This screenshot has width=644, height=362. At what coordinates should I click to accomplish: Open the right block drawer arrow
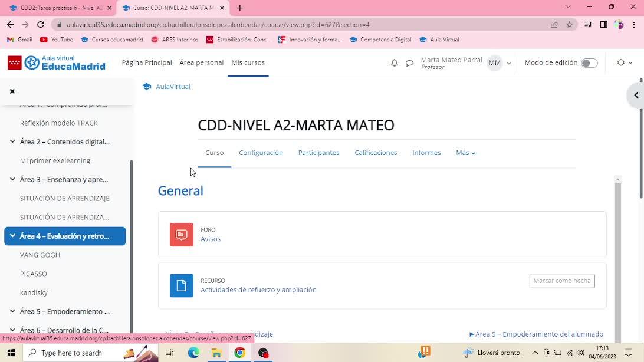pyautogui.click(x=636, y=96)
